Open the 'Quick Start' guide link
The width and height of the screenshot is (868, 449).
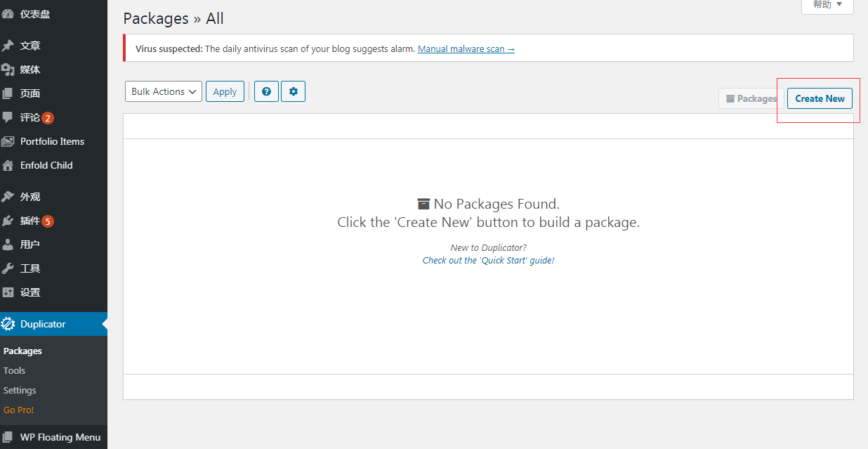(489, 260)
